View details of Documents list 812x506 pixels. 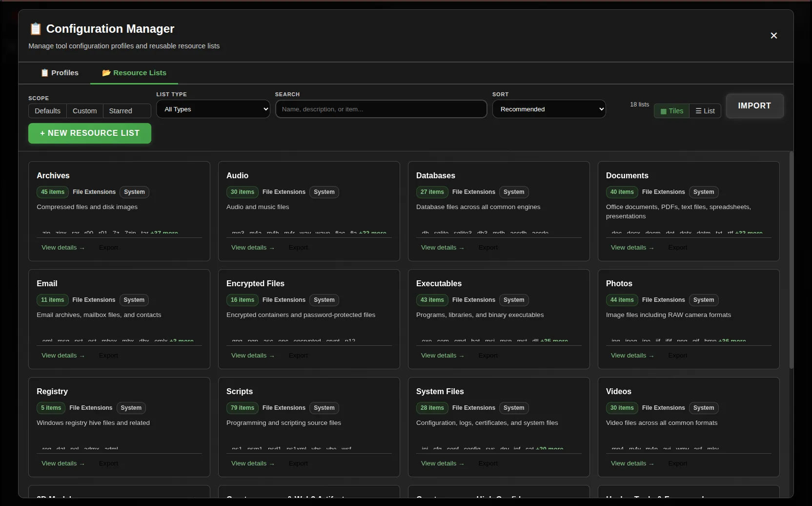coord(632,248)
